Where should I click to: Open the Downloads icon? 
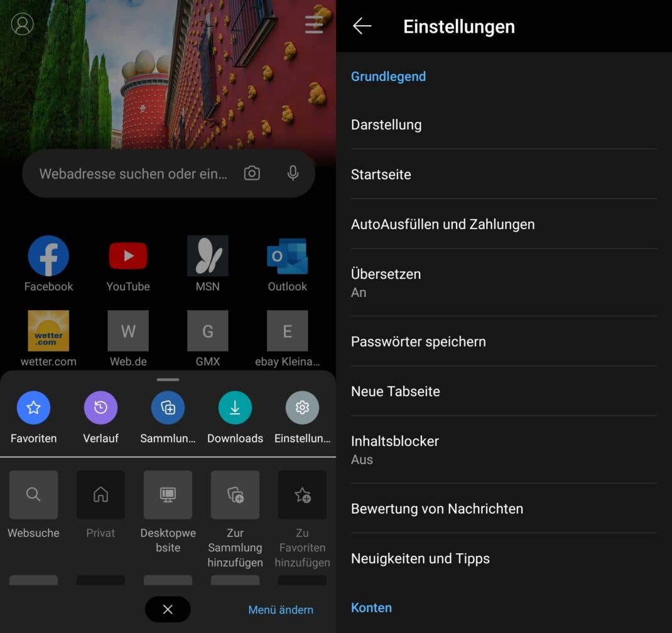[235, 408]
